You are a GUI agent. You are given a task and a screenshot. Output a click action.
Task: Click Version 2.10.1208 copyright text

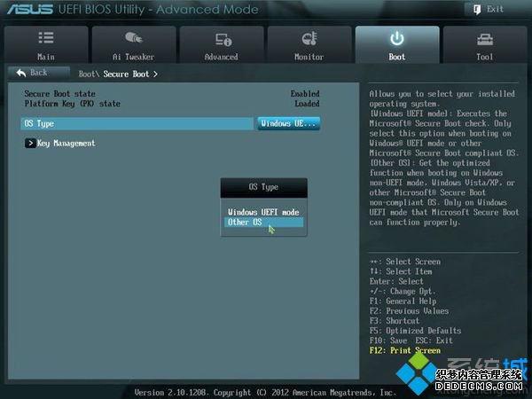tap(265, 393)
